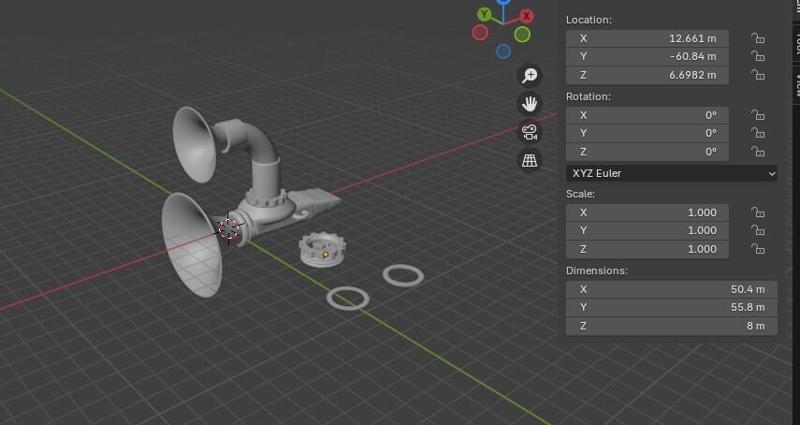Lock Rotation Z with padlock icon

758,152
